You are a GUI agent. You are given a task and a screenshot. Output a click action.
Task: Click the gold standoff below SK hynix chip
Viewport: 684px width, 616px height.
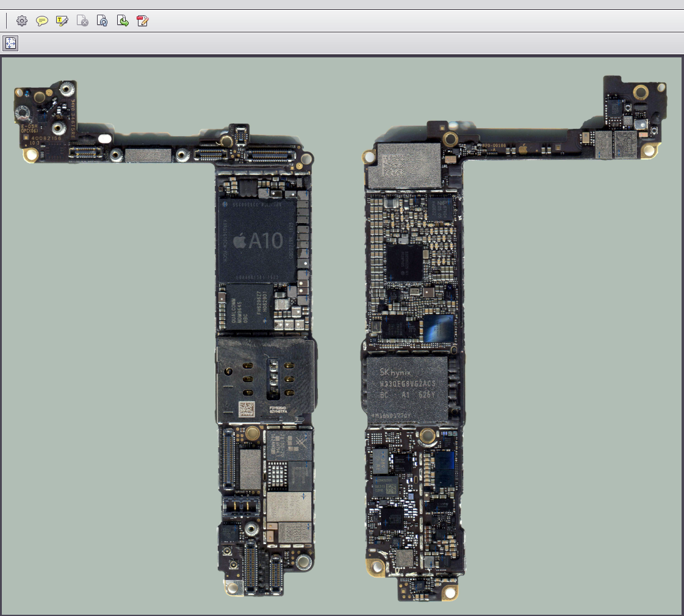tap(427, 435)
